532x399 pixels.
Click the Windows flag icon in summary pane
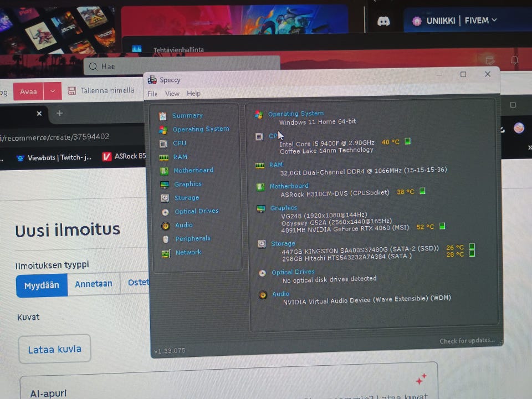point(259,115)
